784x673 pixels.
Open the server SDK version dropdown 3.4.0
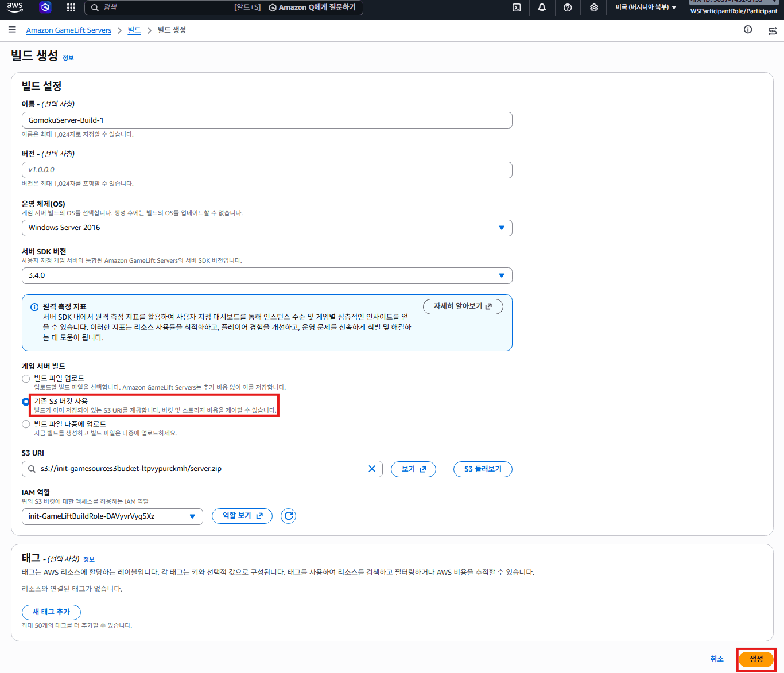(x=267, y=275)
